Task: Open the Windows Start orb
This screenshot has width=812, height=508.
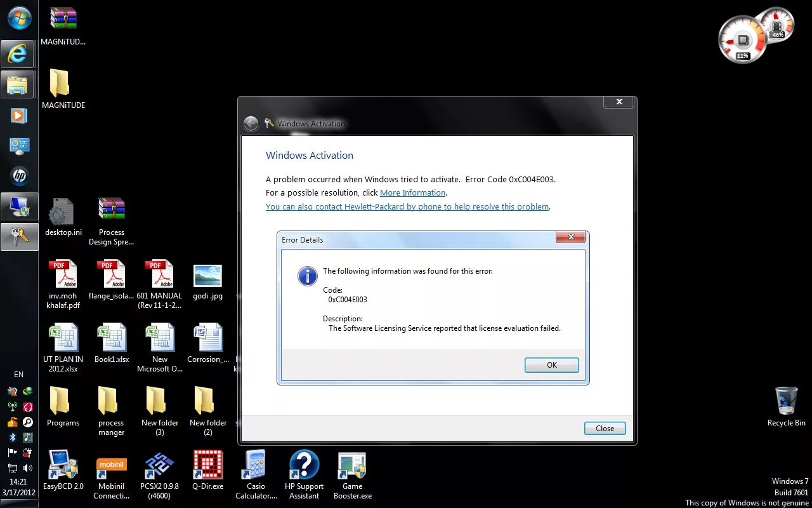Action: pos(20,18)
